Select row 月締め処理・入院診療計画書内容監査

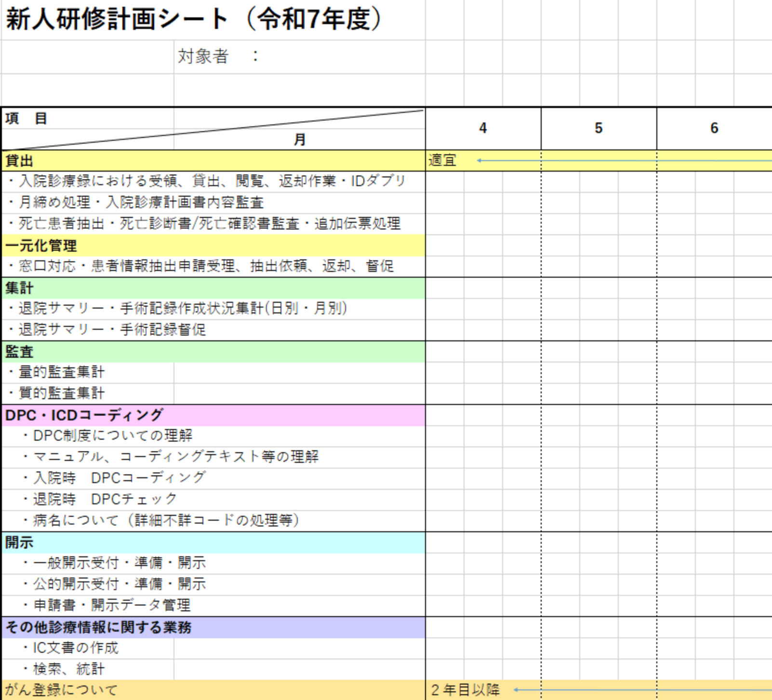(213, 202)
